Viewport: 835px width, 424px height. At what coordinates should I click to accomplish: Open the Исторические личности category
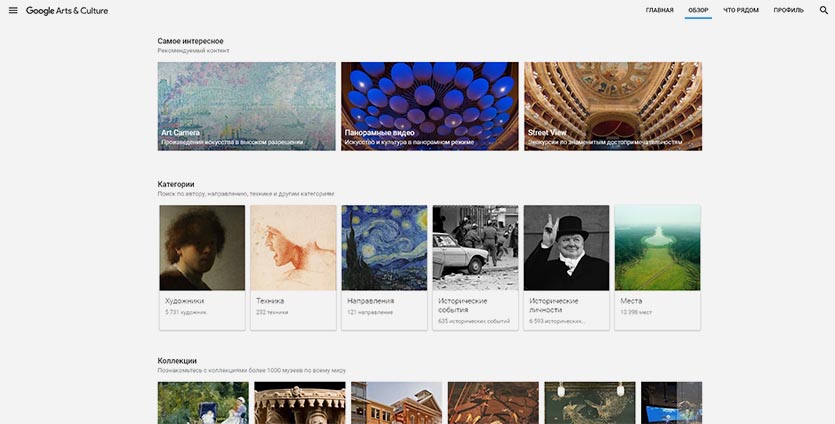(x=566, y=266)
